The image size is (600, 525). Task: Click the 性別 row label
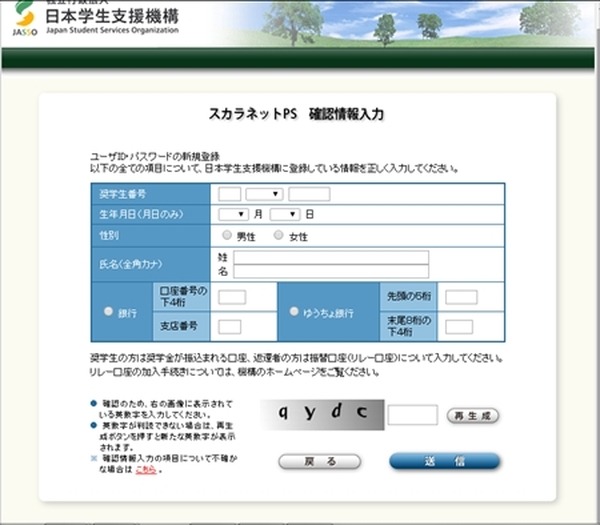click(109, 235)
